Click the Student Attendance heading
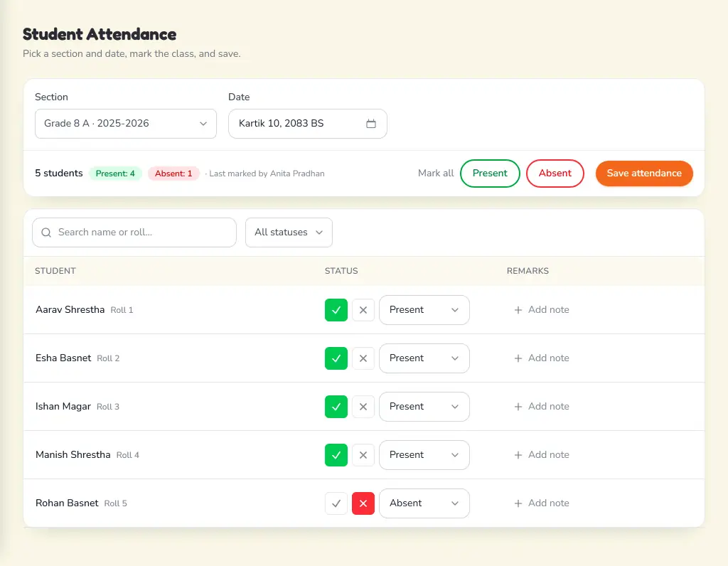 pos(100,34)
